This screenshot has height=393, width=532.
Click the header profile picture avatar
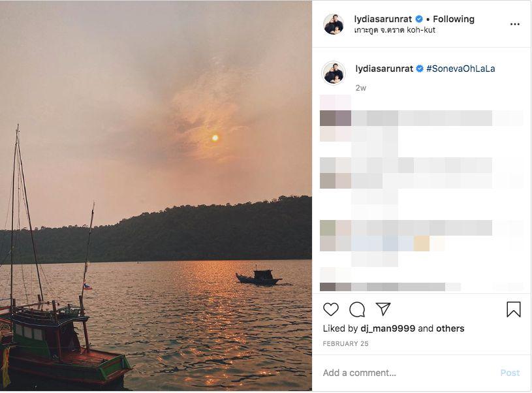[x=334, y=24]
